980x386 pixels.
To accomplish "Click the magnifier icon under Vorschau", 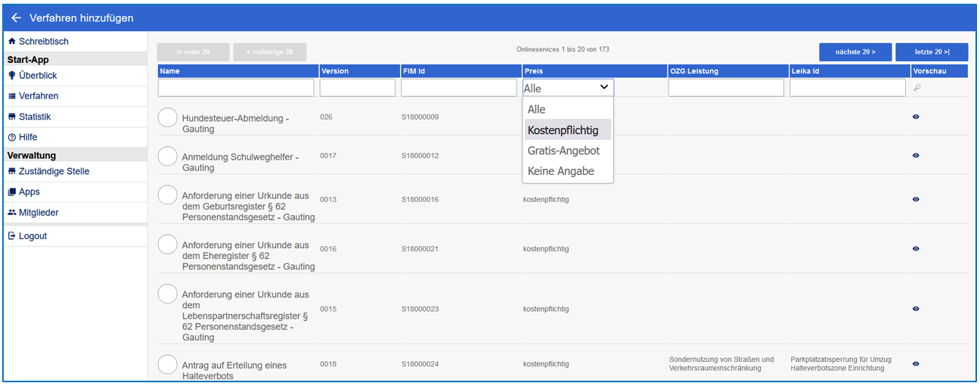I will pos(917,88).
